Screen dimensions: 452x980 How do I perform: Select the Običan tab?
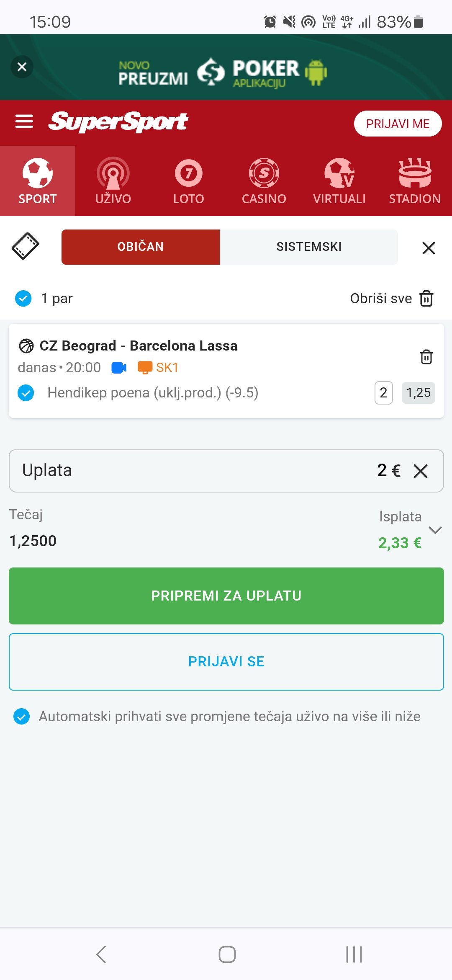(x=141, y=247)
